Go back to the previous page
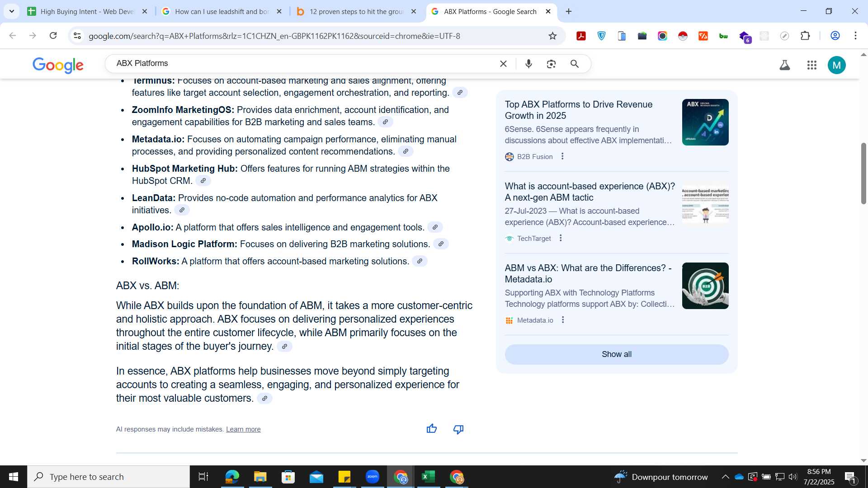Screen dimensions: 868x488 pos(13,36)
